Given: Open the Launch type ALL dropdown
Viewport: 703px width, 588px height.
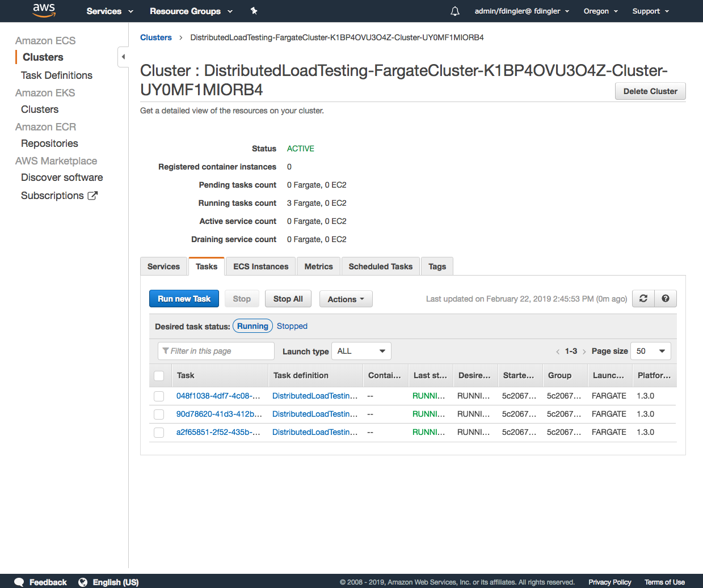Looking at the screenshot, I should 361,351.
